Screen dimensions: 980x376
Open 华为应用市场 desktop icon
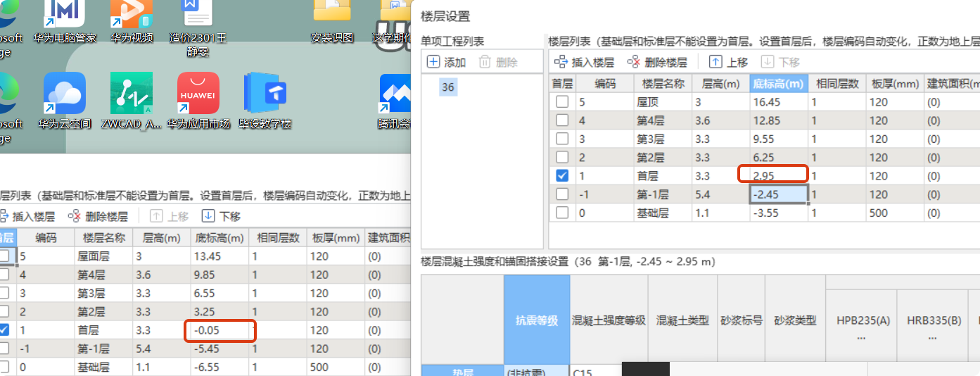[198, 101]
